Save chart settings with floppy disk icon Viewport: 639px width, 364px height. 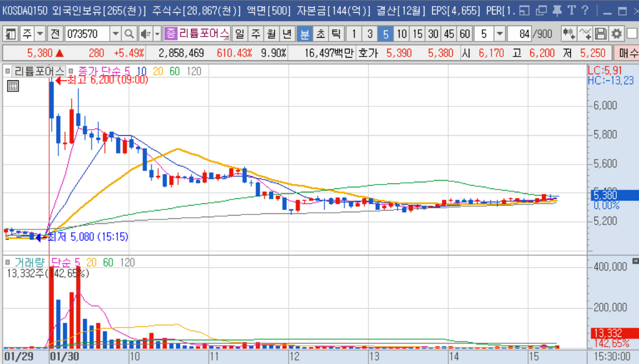[600, 34]
